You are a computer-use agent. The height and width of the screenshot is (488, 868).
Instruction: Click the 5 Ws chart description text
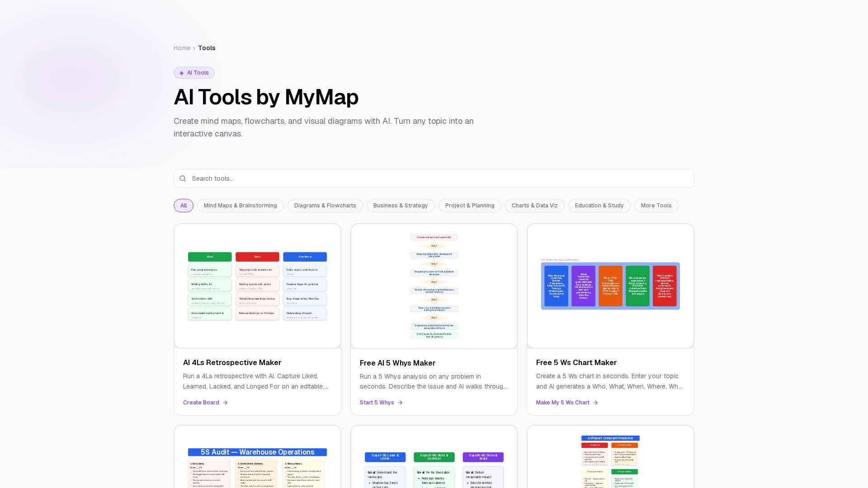coord(609,381)
